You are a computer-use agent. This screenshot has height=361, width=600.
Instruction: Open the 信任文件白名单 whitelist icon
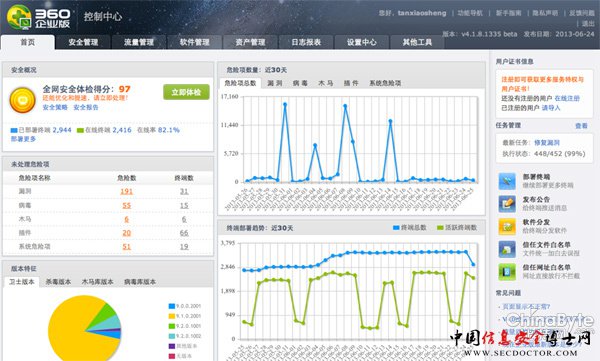click(507, 249)
